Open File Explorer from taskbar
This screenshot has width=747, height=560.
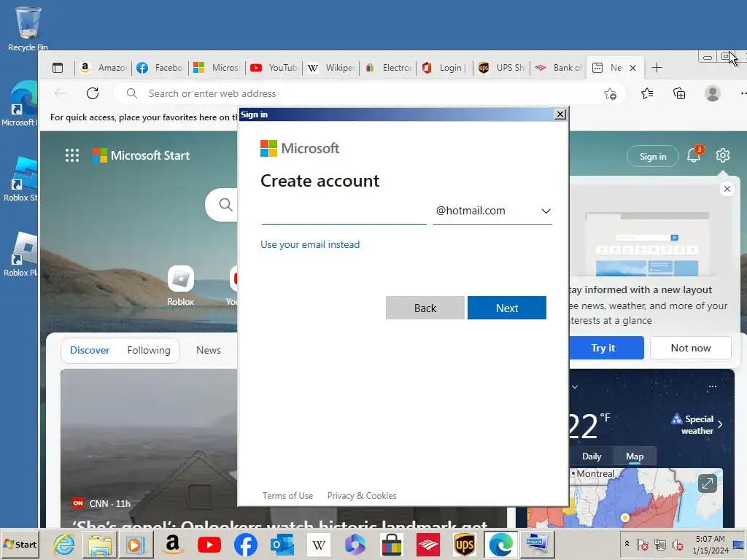[x=99, y=544]
